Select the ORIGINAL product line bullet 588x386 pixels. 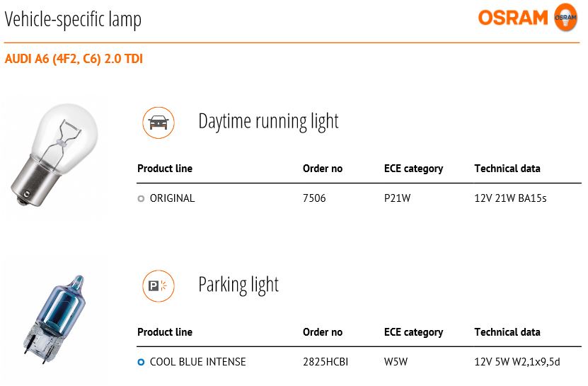click(141, 198)
